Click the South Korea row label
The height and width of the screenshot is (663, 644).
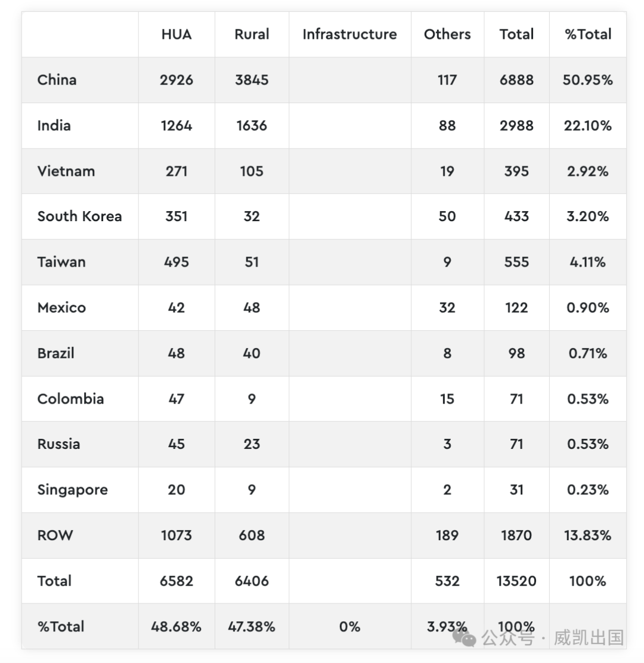[79, 216]
